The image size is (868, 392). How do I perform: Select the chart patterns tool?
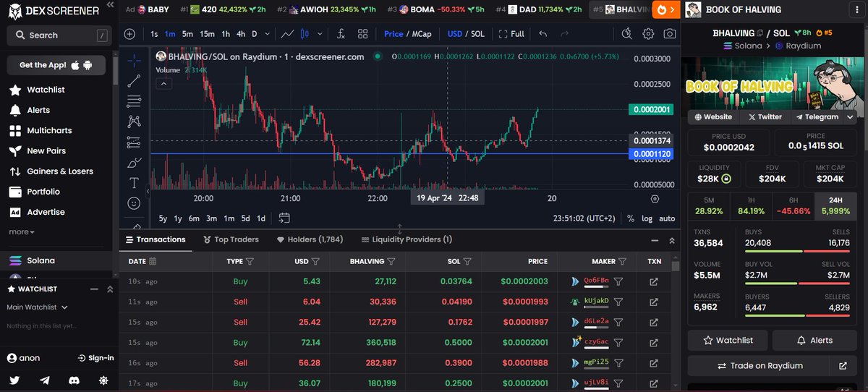pos(134,122)
